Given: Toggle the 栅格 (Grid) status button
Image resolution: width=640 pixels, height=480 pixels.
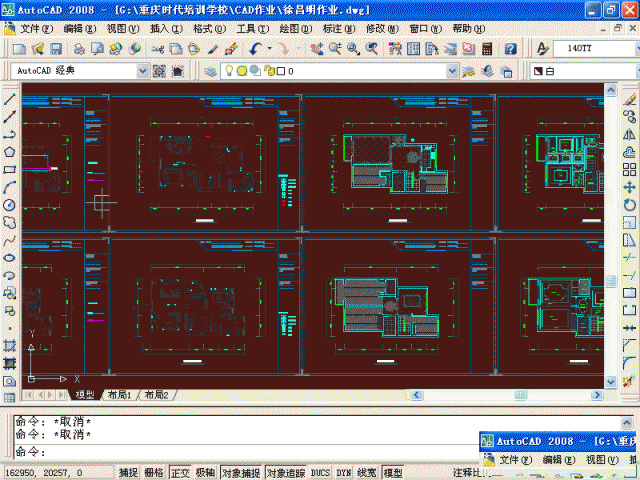Looking at the screenshot, I should coord(154,473).
